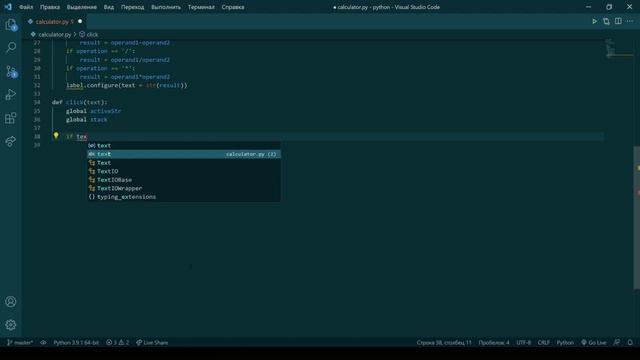Click Go Live in status bar
Screen dimensions: 640x360
coord(594,342)
